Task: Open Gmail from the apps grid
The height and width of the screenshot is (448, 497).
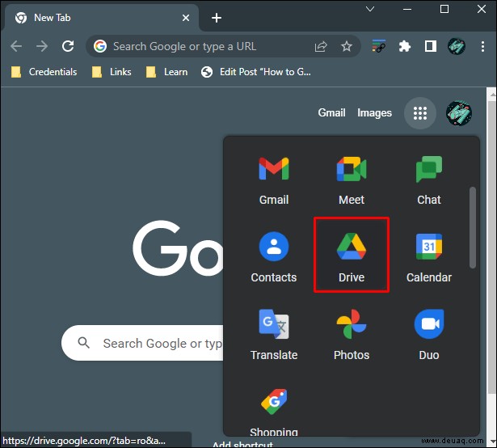Action: click(x=274, y=180)
